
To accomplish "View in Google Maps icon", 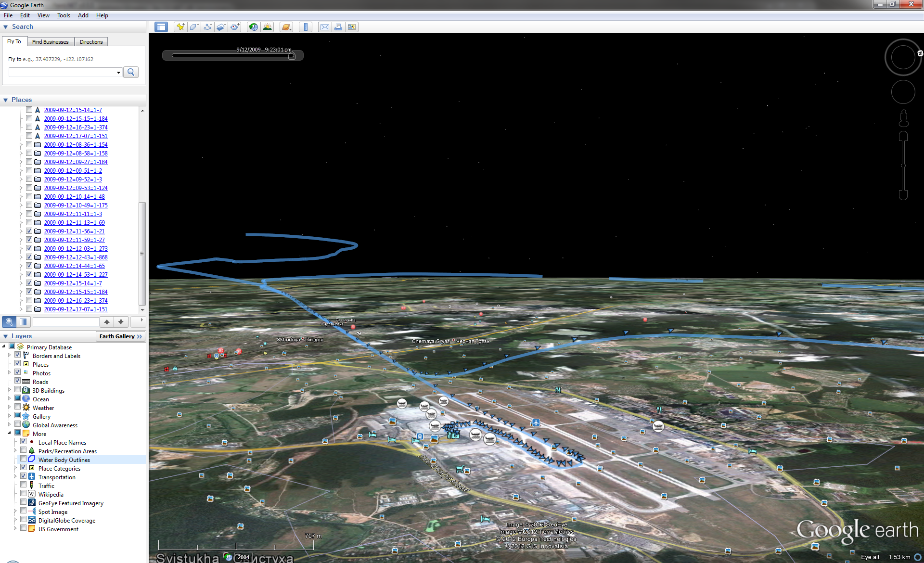I will point(352,27).
